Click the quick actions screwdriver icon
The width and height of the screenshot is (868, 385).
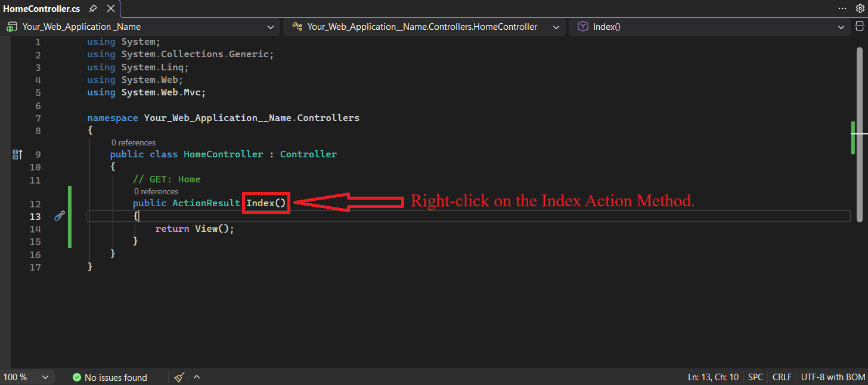[x=59, y=216]
